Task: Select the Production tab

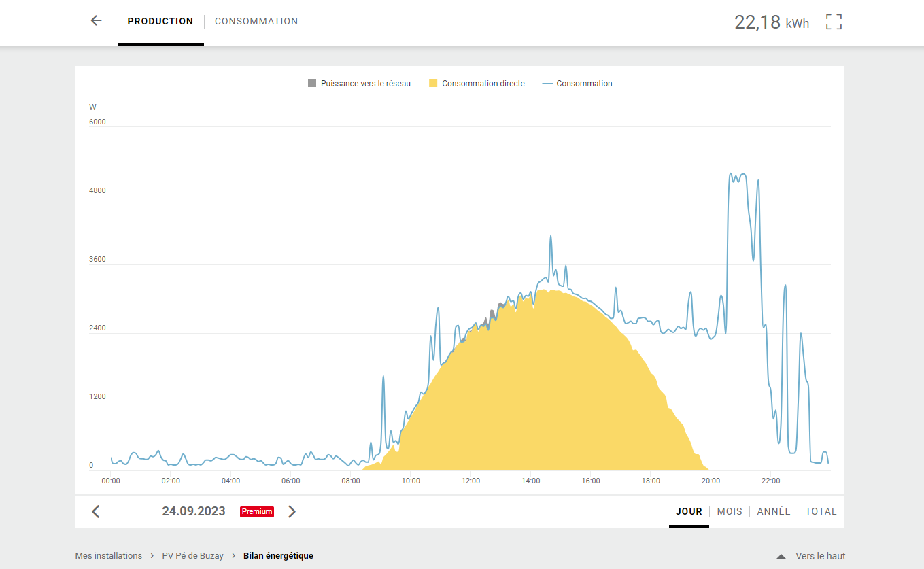Action: pos(160,21)
